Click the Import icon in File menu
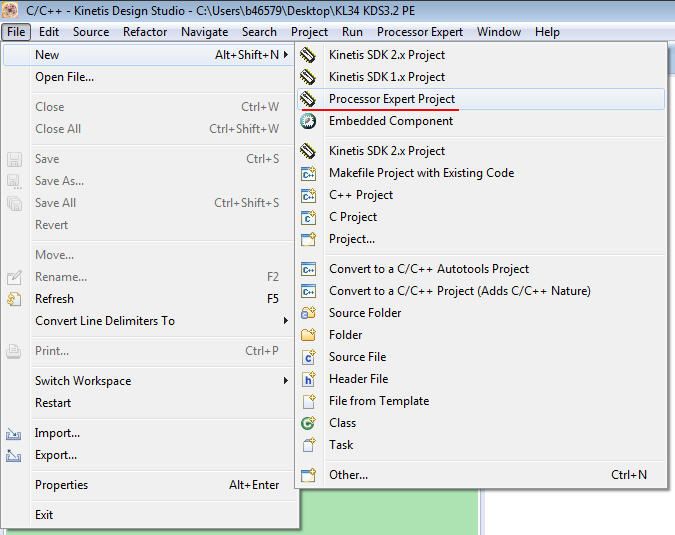 coord(14,433)
